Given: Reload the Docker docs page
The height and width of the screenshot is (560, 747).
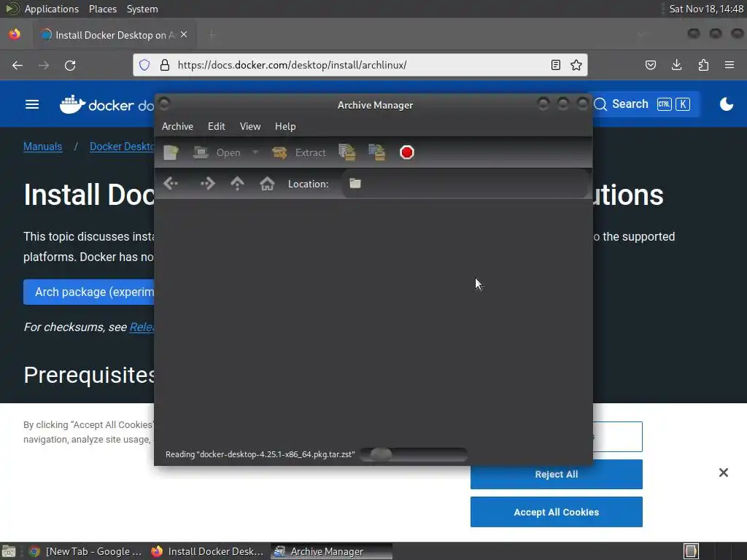Looking at the screenshot, I should click(70, 65).
